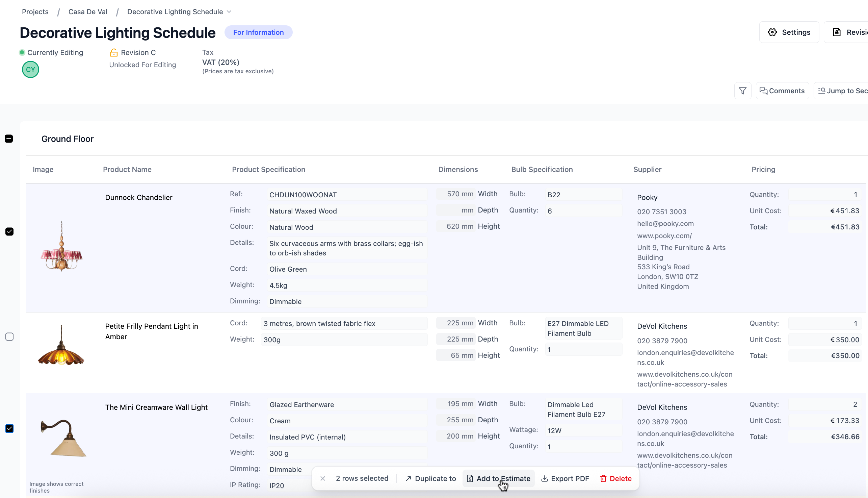Click the Revision C padlock icon
The image size is (868, 498).
click(114, 52)
